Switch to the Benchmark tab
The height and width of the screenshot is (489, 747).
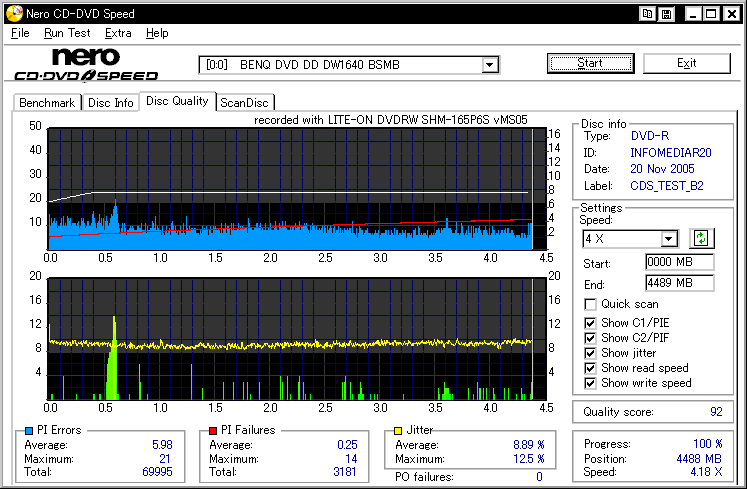point(47,102)
